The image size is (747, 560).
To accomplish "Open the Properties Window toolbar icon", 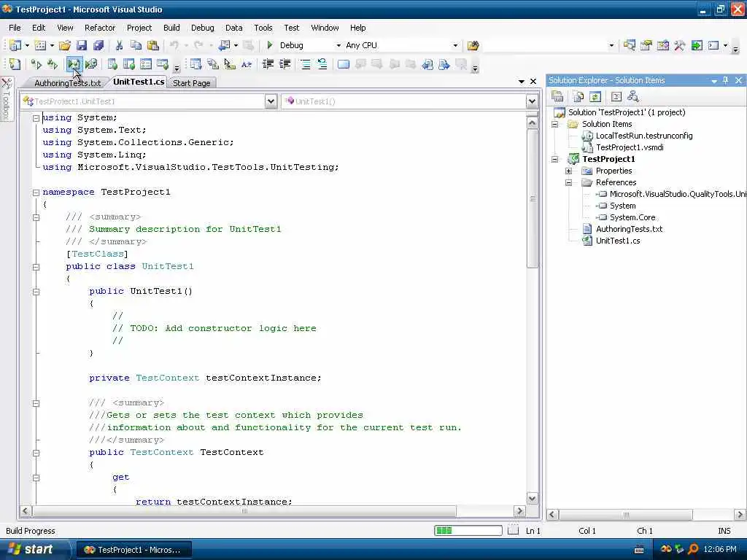I will 646,45.
